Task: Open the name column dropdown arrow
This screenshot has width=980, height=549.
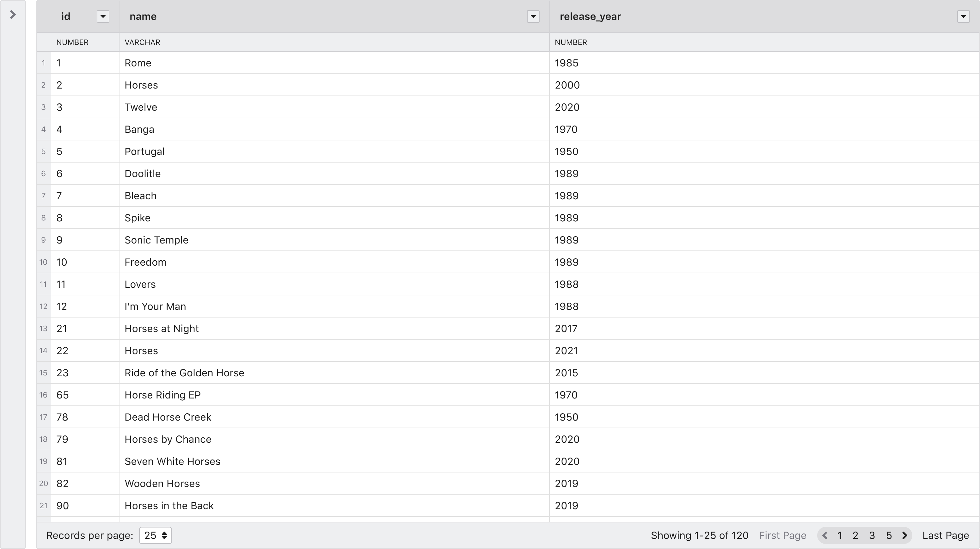Action: coord(533,16)
